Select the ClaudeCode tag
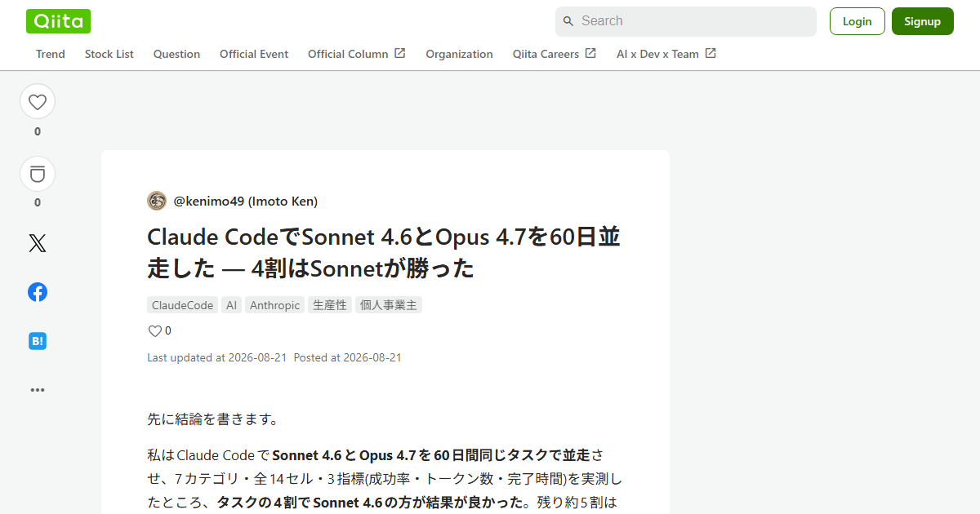This screenshot has width=980, height=514. 183,305
